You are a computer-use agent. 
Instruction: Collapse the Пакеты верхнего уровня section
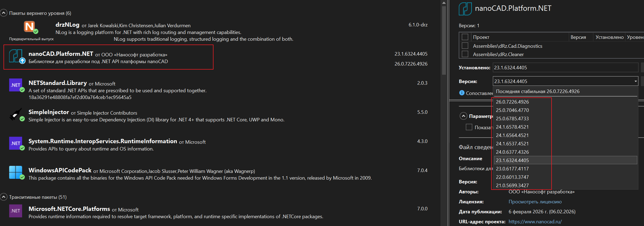(4, 13)
